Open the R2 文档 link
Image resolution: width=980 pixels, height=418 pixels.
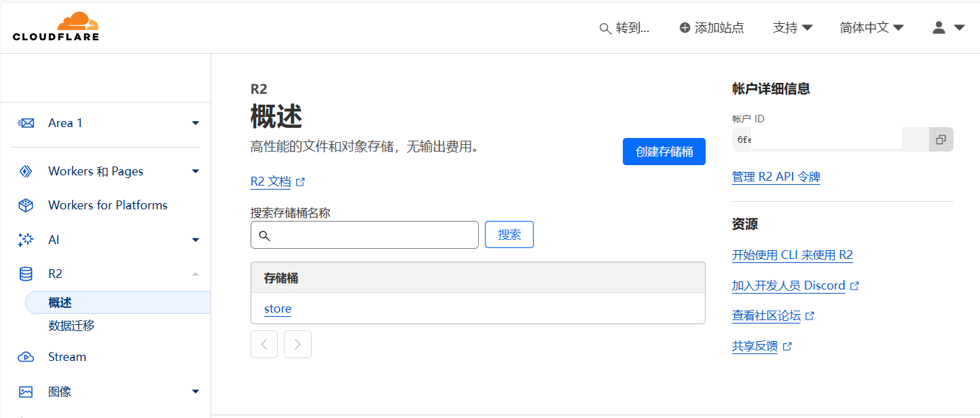(270, 182)
